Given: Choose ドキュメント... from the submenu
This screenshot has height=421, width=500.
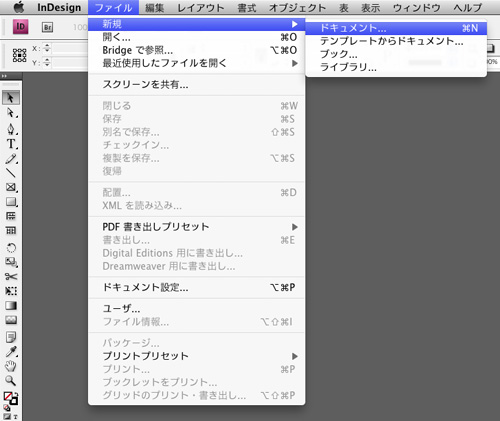Looking at the screenshot, I should pos(396,28).
